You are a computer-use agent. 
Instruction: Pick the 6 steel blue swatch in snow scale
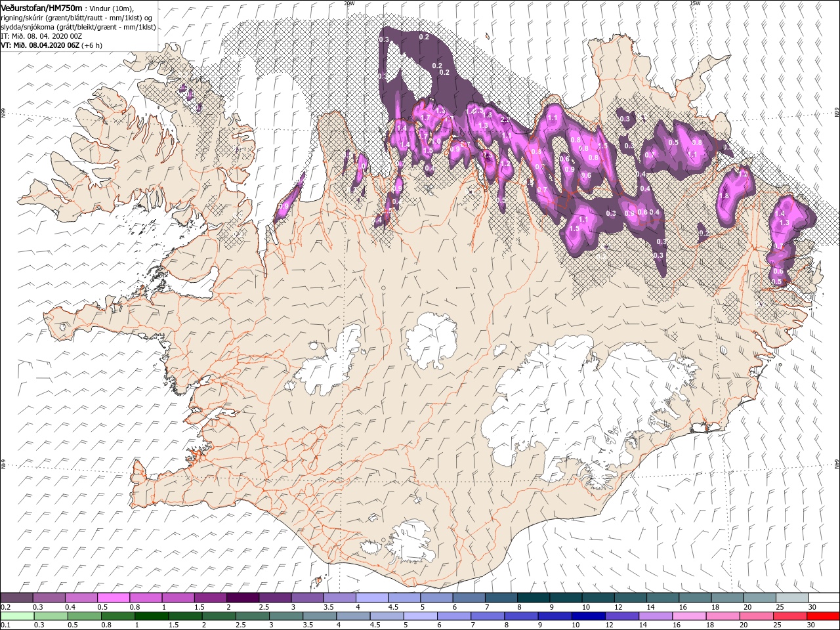click(469, 597)
